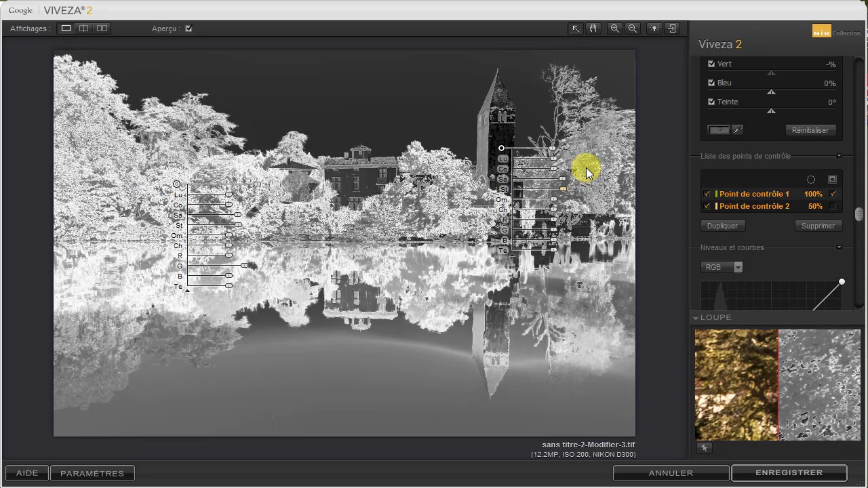Click the Nik Collection logo
Screen dimensions: 868x488
point(836,31)
